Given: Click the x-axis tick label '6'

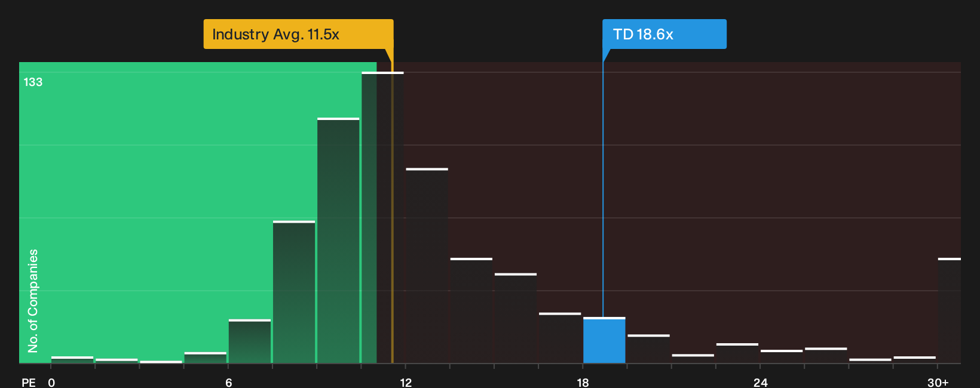Looking at the screenshot, I should [x=228, y=383].
